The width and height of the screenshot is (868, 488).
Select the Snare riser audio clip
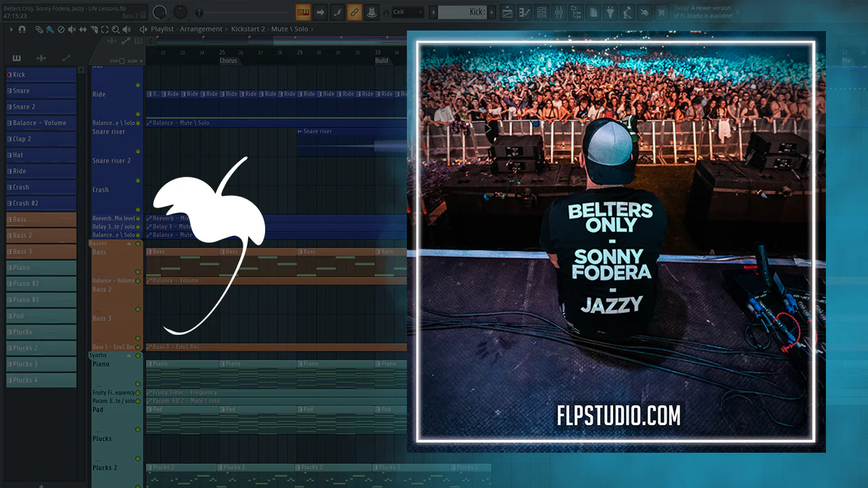[x=352, y=143]
